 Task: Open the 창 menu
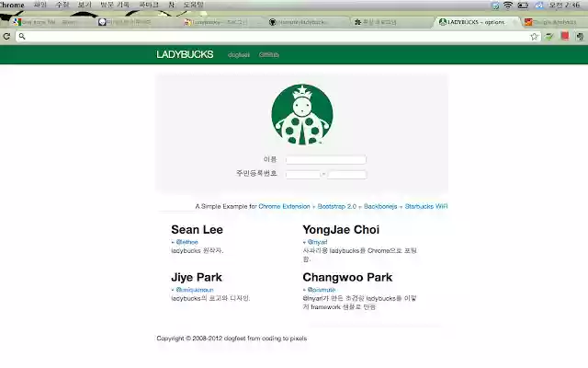[171, 5]
